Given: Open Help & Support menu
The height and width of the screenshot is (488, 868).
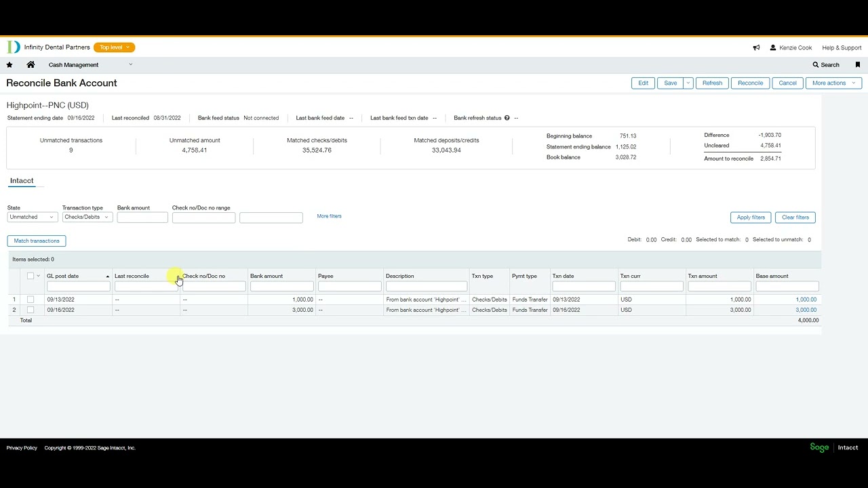Looking at the screenshot, I should pyautogui.click(x=842, y=47).
